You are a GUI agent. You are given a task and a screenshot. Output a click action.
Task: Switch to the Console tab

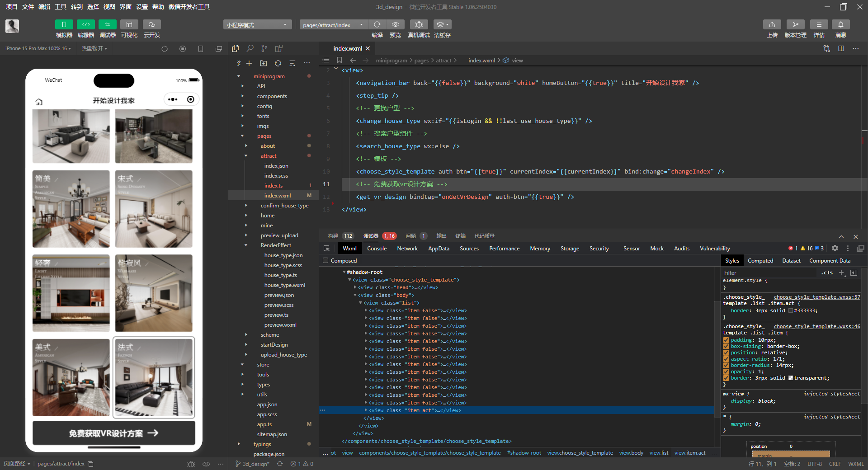click(377, 249)
